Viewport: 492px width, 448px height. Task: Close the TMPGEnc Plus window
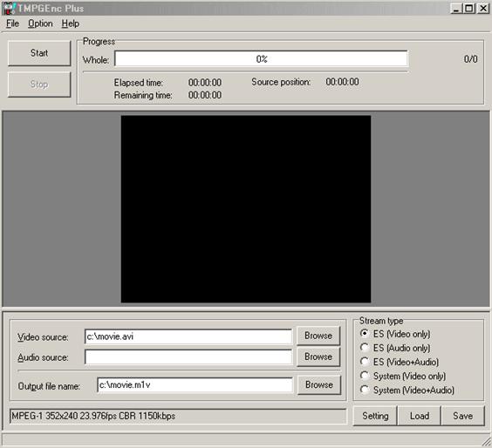point(483,8)
